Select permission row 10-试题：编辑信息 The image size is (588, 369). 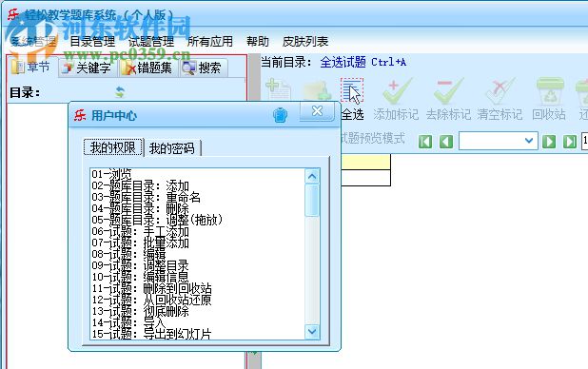[x=198, y=277]
